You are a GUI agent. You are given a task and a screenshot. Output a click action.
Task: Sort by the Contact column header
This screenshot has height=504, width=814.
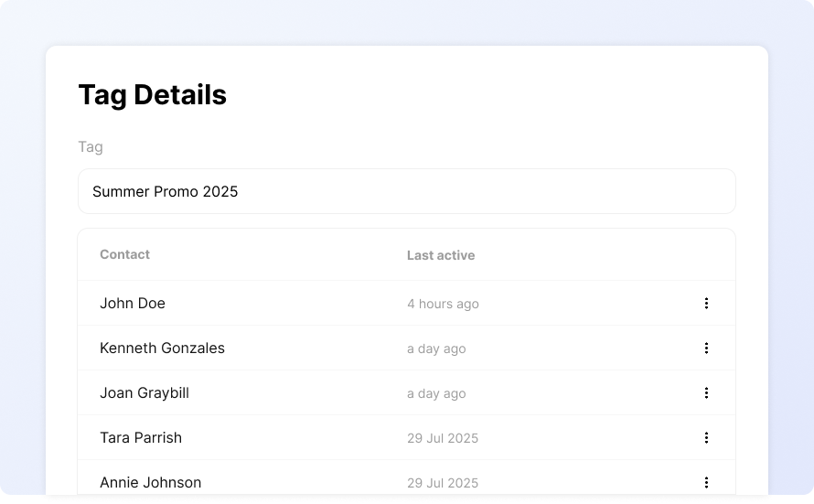(124, 254)
